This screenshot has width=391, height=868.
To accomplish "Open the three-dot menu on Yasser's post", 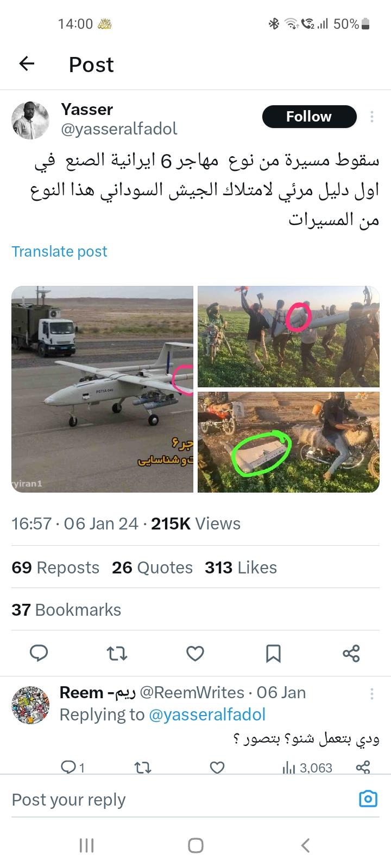I will (372, 117).
